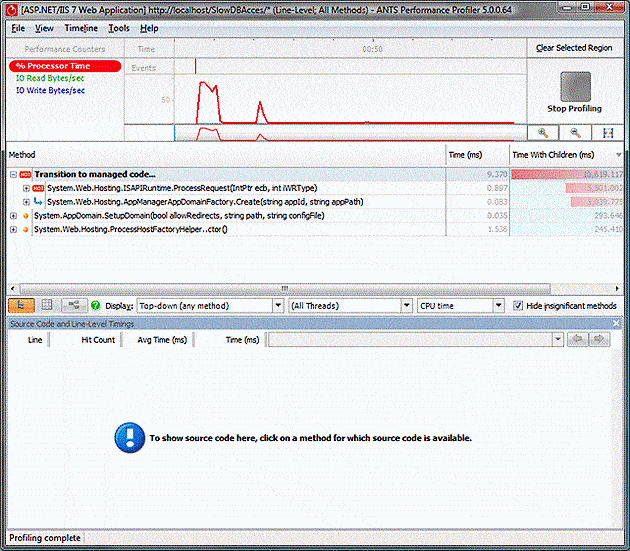Image resolution: width=630 pixels, height=551 pixels.
Task: Click Clear Selected Region button
Action: (574, 48)
